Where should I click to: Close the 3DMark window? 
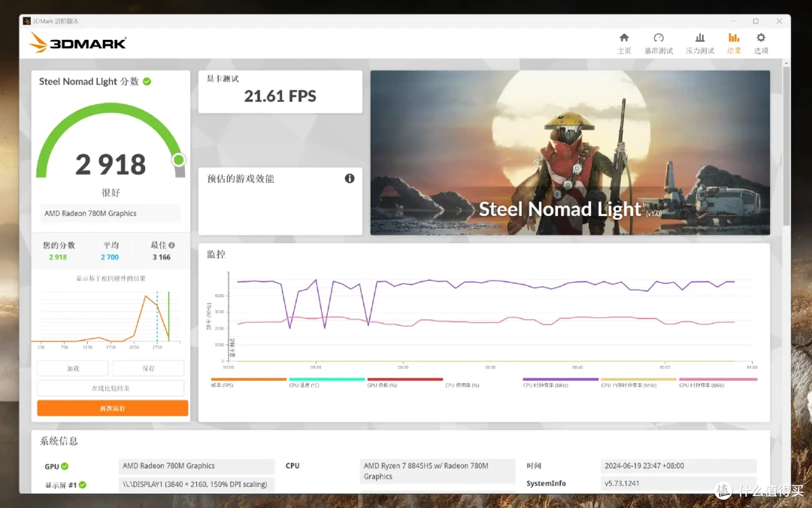tap(779, 21)
